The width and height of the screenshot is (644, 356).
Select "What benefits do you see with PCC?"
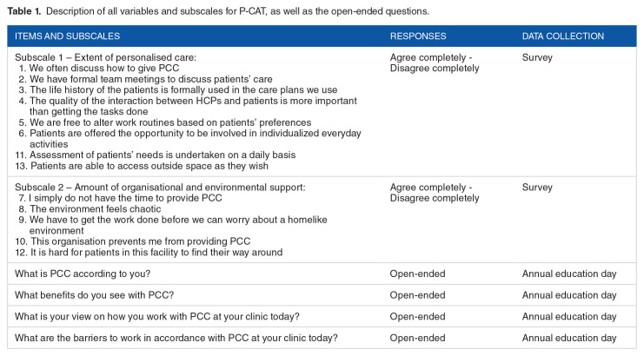pyautogui.click(x=94, y=295)
